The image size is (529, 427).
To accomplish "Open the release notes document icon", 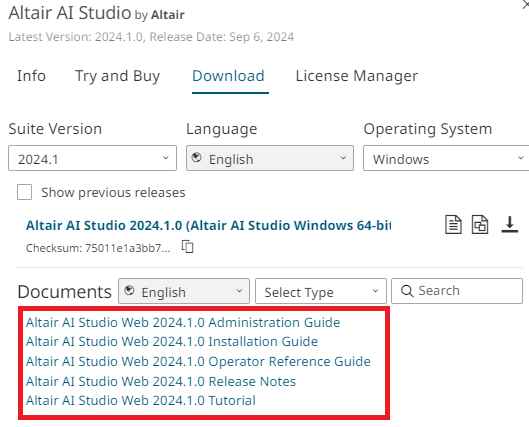I will coord(453,224).
